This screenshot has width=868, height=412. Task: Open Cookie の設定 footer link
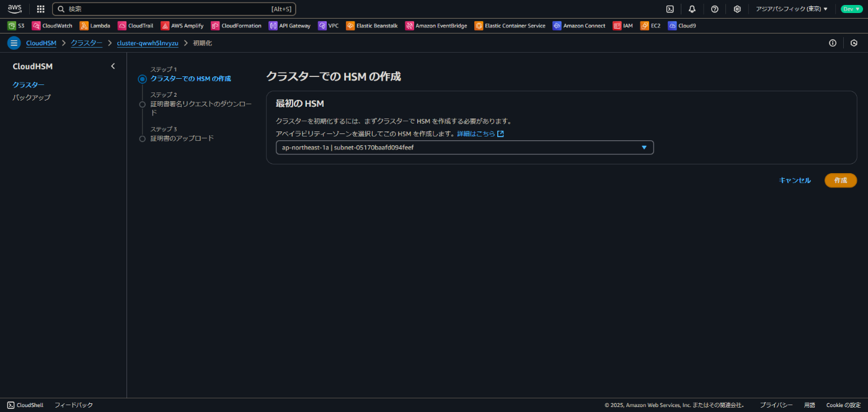pyautogui.click(x=843, y=405)
